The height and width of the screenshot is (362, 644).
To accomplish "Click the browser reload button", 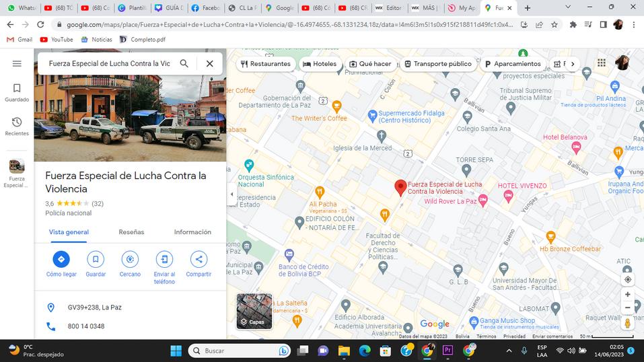I will (x=40, y=25).
